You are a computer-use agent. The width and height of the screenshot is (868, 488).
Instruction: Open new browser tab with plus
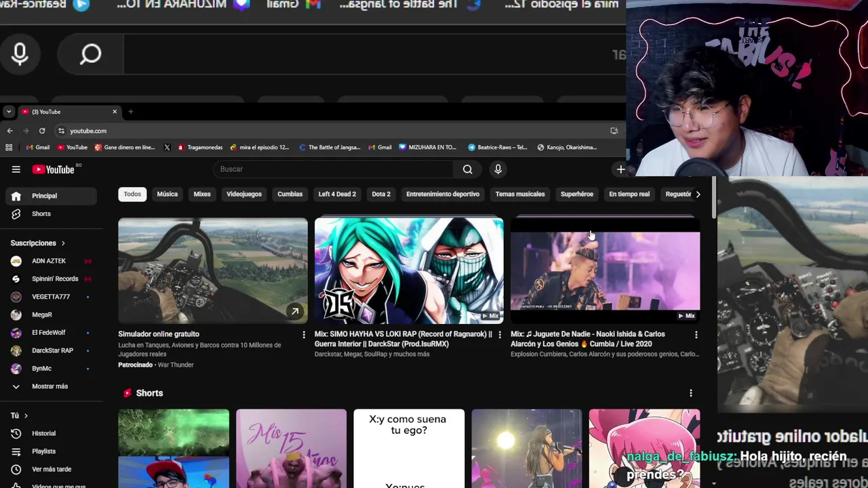pyautogui.click(x=130, y=112)
